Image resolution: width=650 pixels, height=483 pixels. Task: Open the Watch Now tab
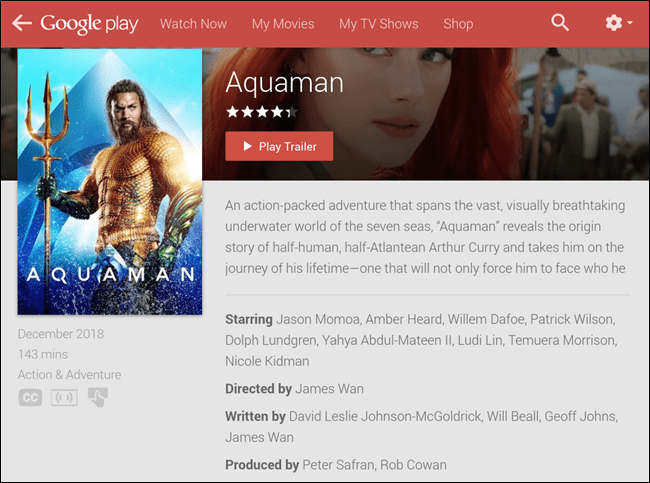tap(193, 23)
